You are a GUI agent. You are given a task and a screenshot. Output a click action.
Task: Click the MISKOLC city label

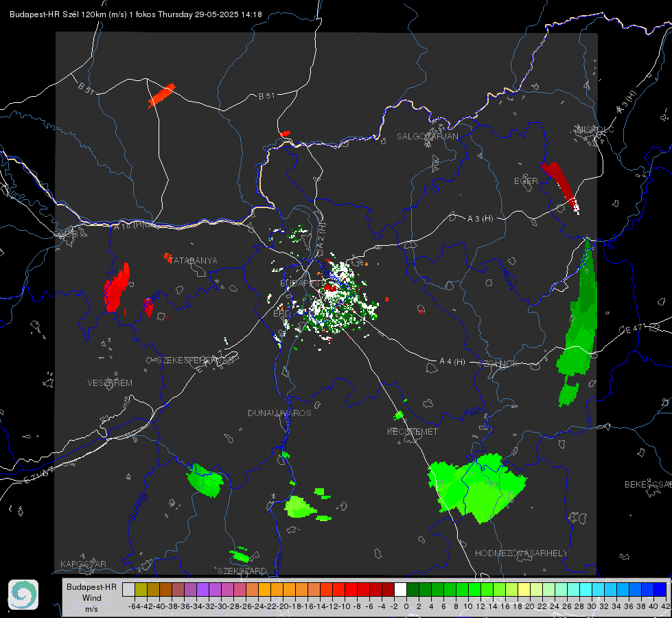click(595, 129)
